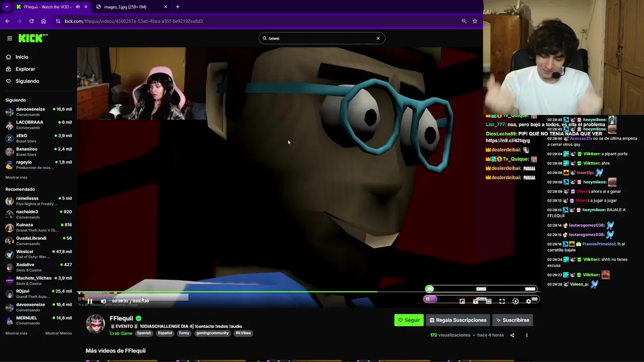
Task: Go back with the browser back arrow
Action: tap(8, 21)
